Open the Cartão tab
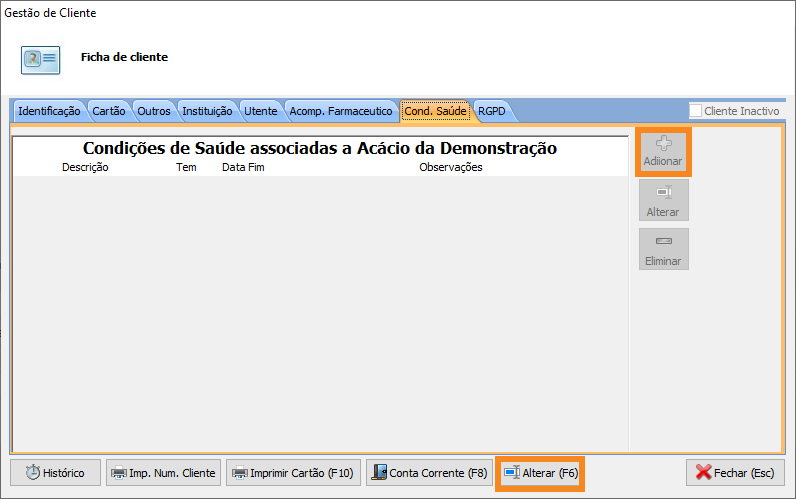 109,111
